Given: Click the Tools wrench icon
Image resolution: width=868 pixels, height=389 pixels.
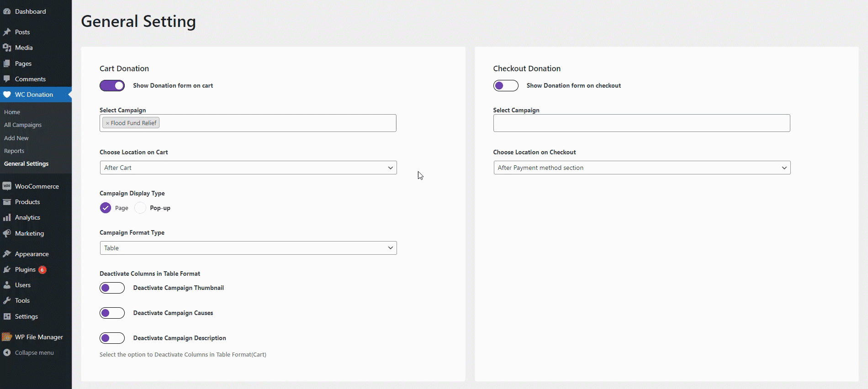Looking at the screenshot, I should 7,300.
